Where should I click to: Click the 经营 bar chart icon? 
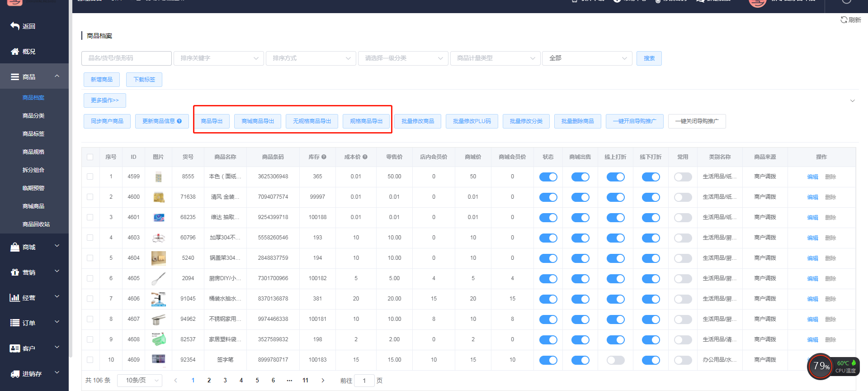coord(14,298)
